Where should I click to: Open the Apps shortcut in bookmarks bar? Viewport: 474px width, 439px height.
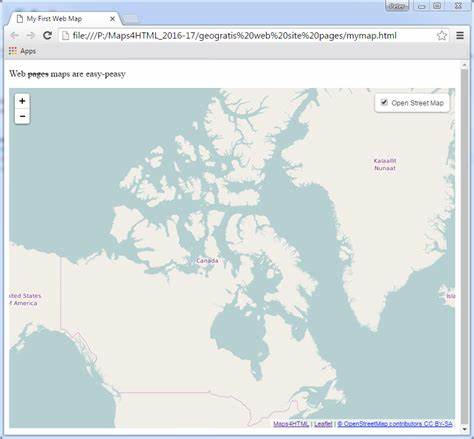[x=22, y=51]
